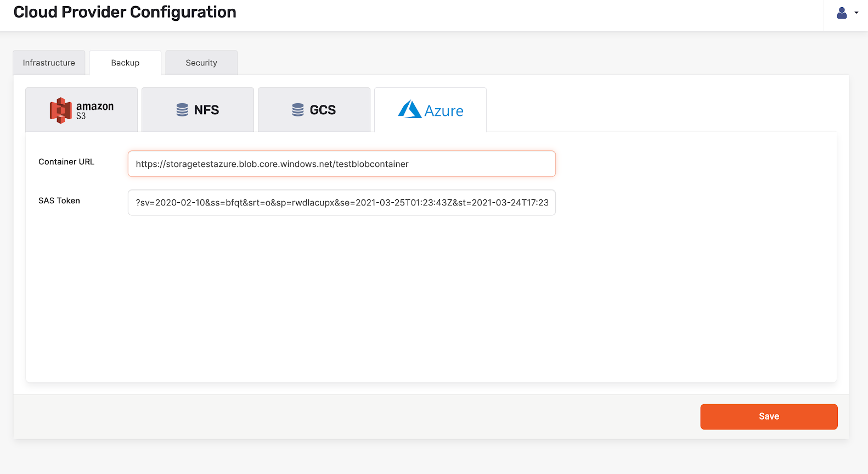Screen dimensions: 868x474
Task: Expand the user menu dropdown arrow
Action: (856, 13)
